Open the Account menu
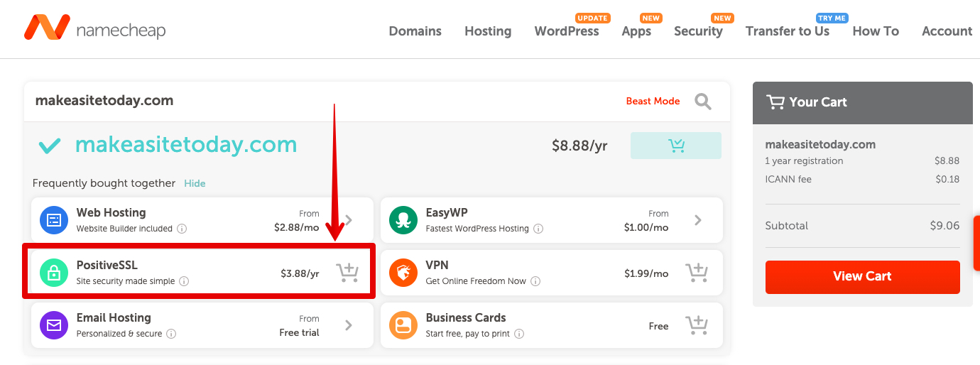Viewport: 980px width, 365px height. [947, 31]
